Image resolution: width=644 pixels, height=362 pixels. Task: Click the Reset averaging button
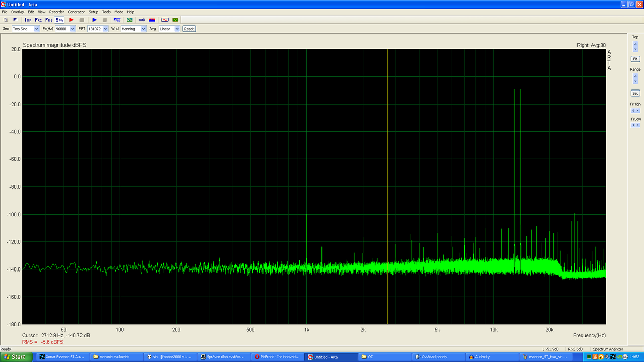point(189,29)
